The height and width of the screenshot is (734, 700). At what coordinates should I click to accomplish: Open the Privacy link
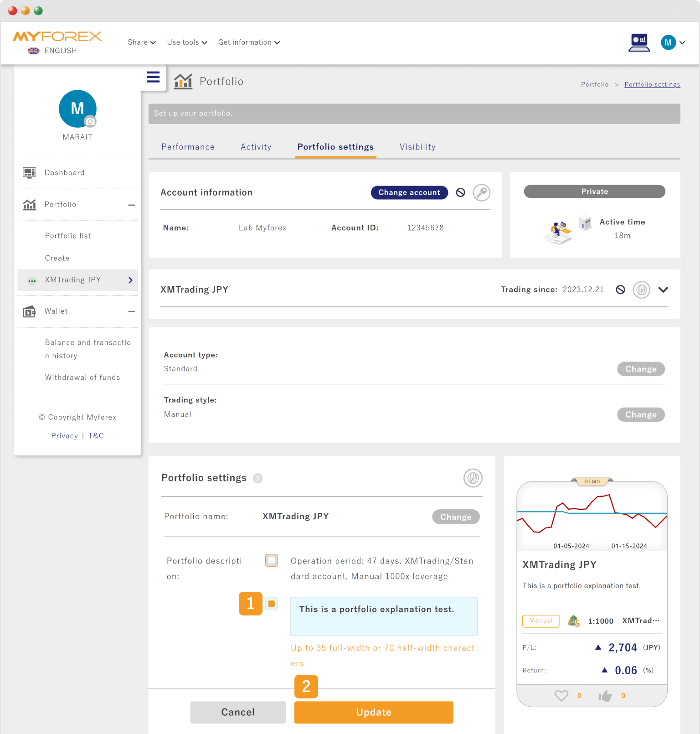(x=65, y=436)
